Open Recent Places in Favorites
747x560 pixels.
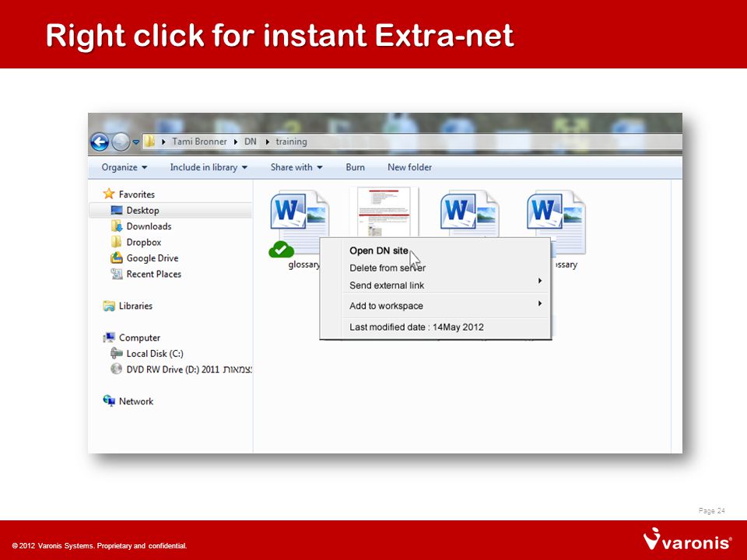click(x=153, y=275)
